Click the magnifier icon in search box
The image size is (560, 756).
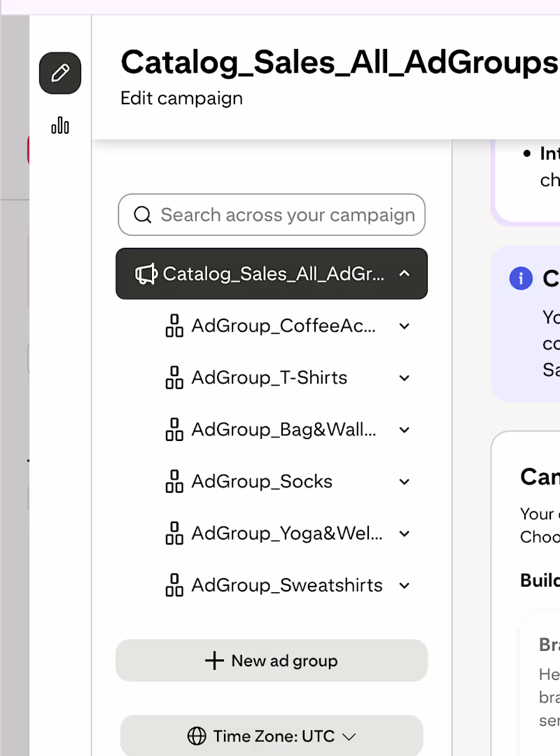pyautogui.click(x=142, y=215)
